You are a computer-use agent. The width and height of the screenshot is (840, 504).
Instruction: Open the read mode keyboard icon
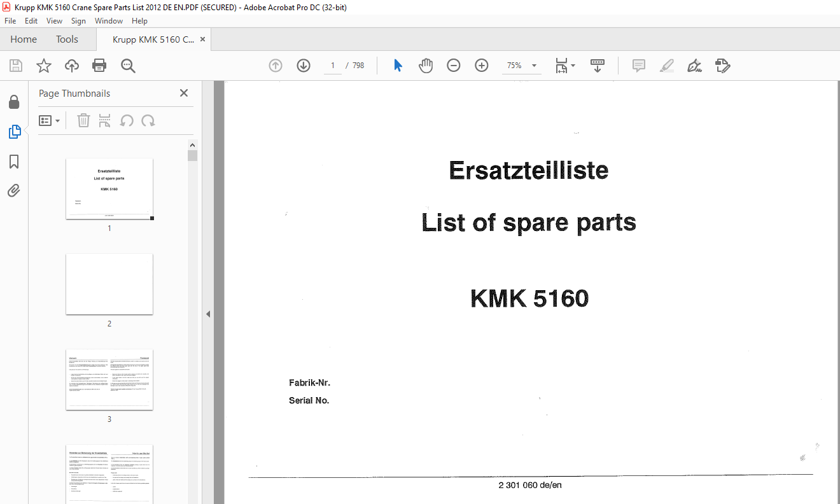pyautogui.click(x=598, y=66)
